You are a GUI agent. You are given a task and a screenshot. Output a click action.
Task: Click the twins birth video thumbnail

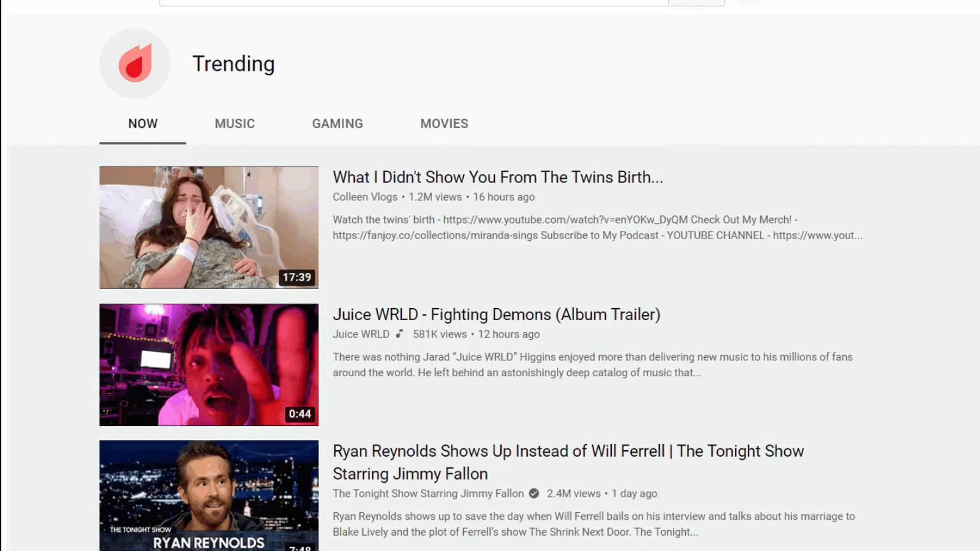[x=209, y=227]
